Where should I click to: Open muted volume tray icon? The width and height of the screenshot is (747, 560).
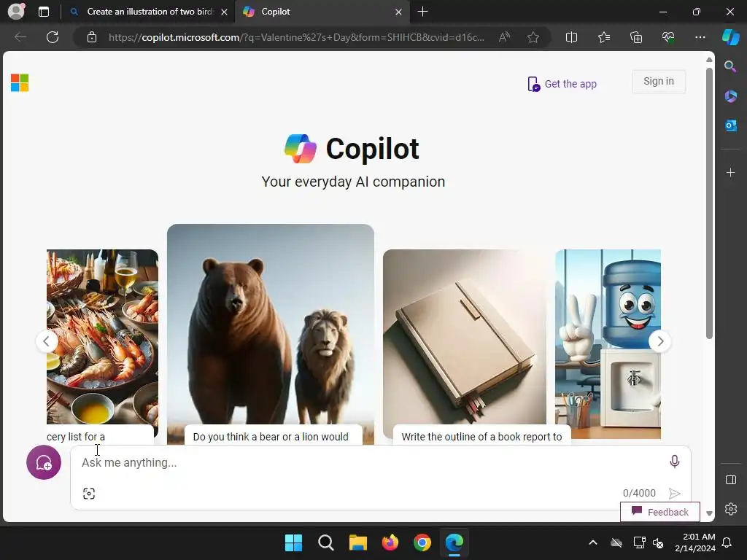pyautogui.click(x=658, y=542)
